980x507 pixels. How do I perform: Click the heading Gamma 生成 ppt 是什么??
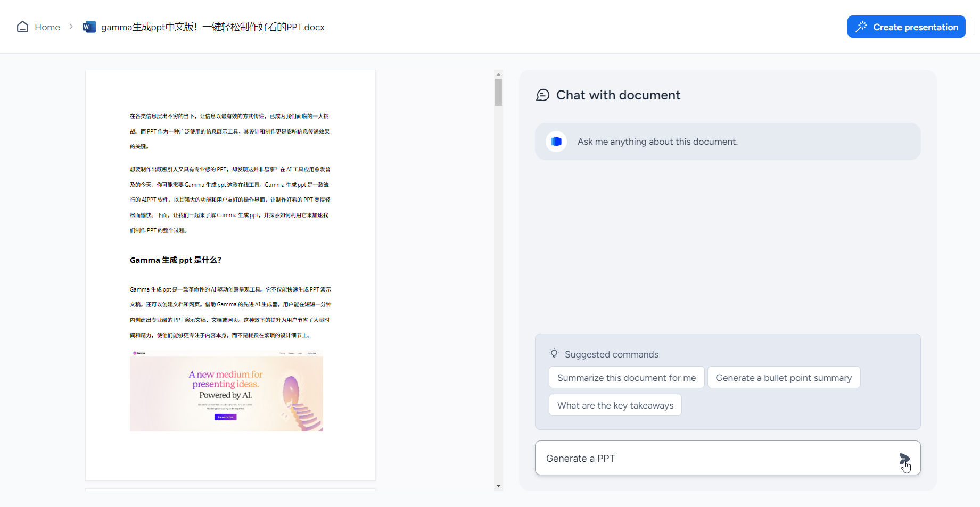(x=176, y=260)
